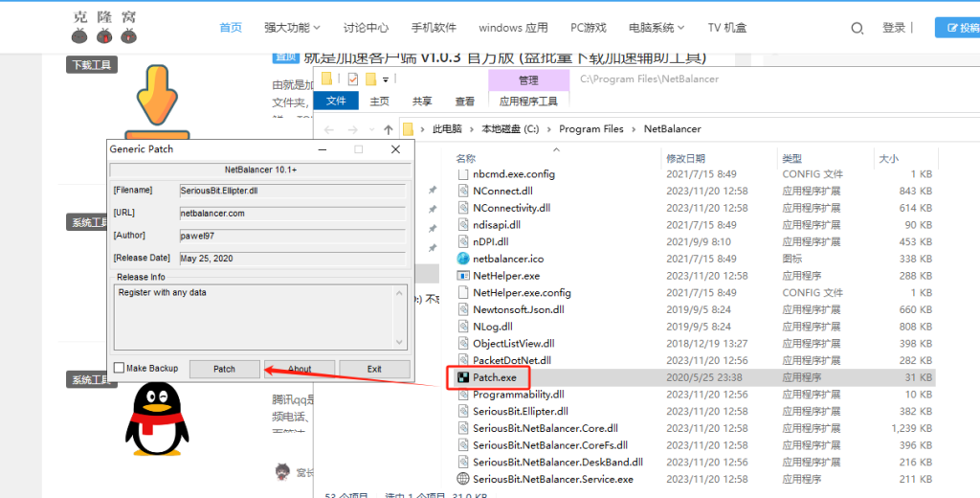Open the 讨论中心 nav item
The height and width of the screenshot is (498, 980).
(366, 28)
